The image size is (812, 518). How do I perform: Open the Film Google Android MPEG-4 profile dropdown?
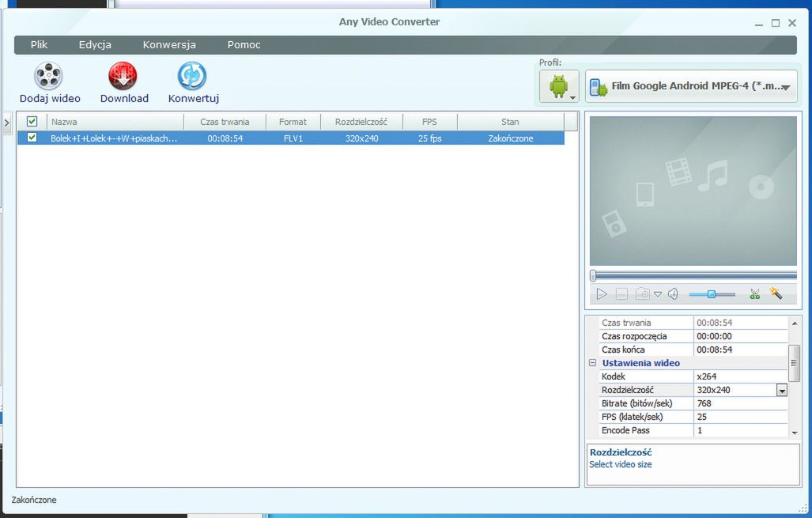[x=691, y=86]
